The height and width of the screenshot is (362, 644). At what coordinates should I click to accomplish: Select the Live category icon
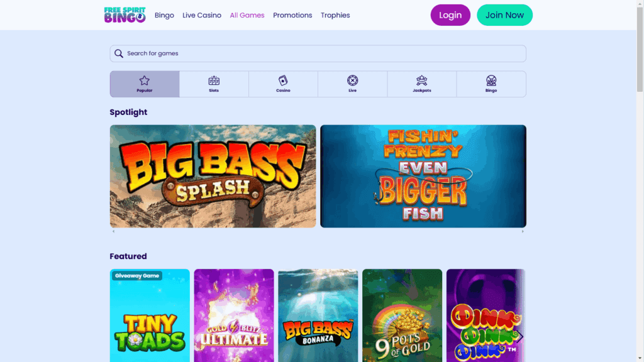point(352,84)
